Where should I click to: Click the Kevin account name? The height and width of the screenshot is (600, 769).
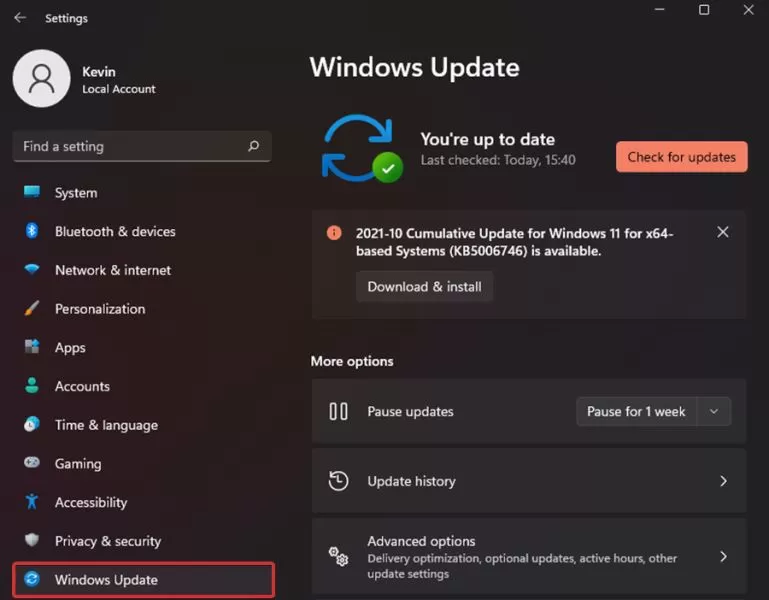99,72
